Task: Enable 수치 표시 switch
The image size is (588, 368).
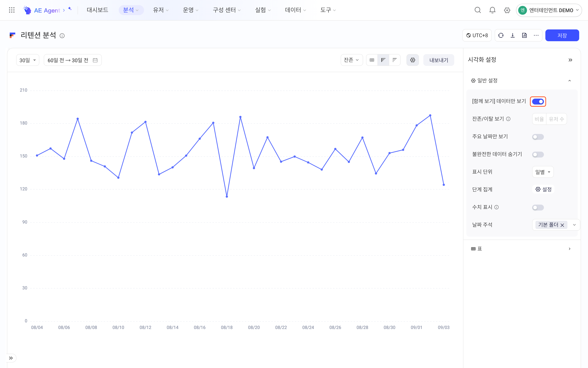Action: coord(538,207)
